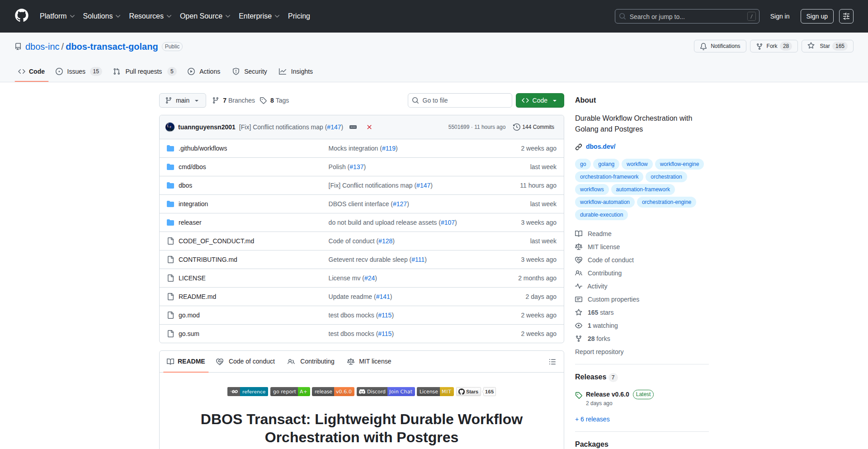Click the star icon beside 165 stars
The image size is (868, 449).
pyautogui.click(x=579, y=312)
